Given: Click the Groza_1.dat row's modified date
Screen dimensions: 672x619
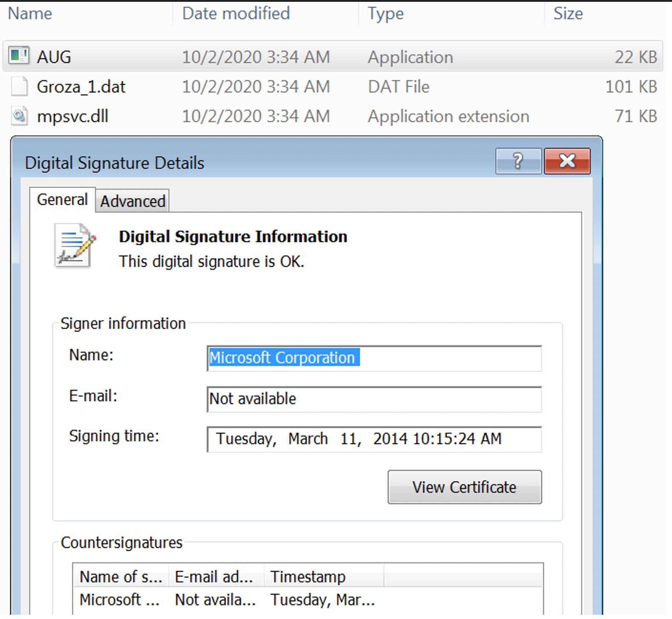Looking at the screenshot, I should 256,87.
